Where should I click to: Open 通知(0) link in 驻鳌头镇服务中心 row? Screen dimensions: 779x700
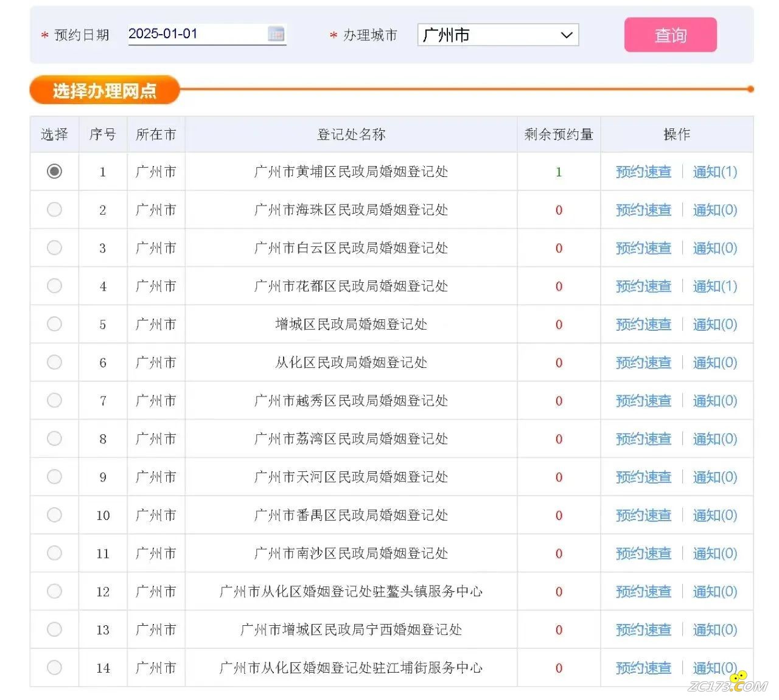tap(715, 592)
